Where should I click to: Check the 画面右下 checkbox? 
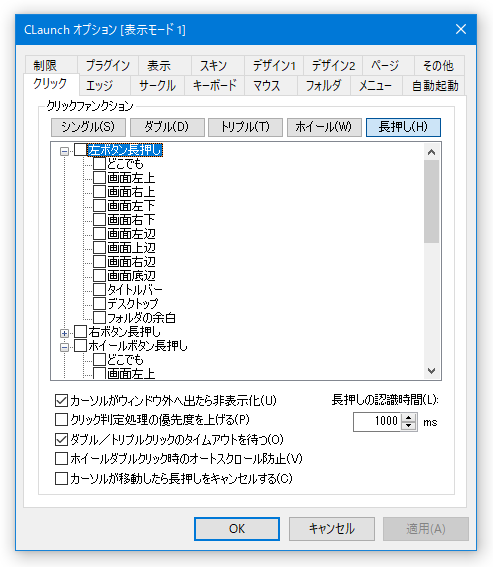point(99,219)
